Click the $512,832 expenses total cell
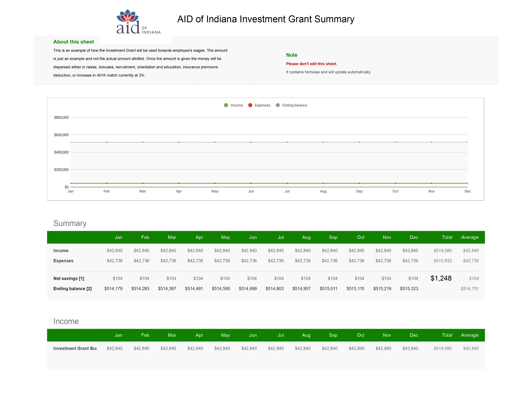 tap(443, 261)
